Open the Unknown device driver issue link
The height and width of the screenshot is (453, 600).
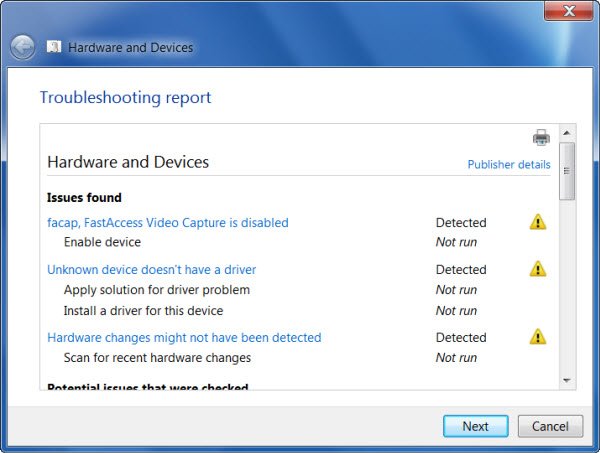point(152,270)
